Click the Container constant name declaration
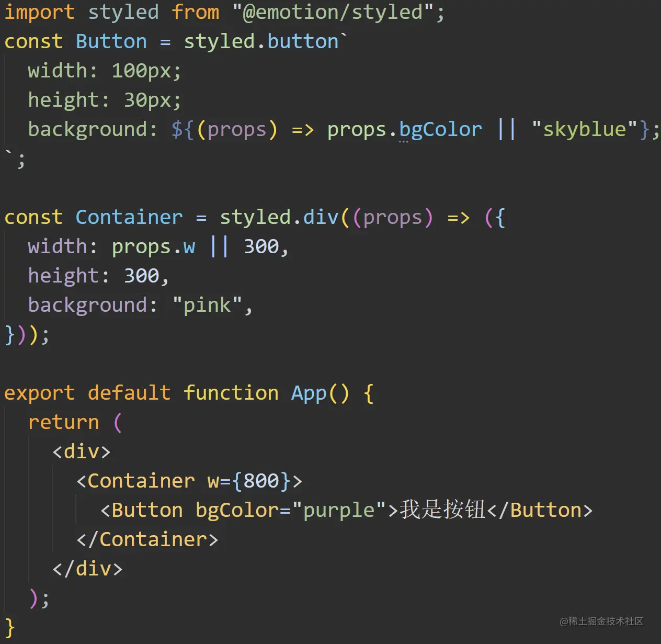 tap(129, 217)
